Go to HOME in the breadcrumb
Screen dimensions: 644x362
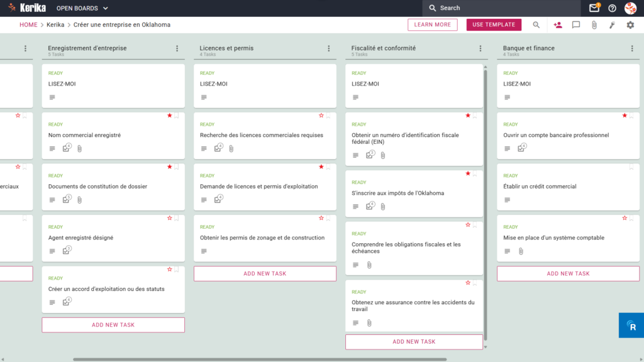coord(28,25)
